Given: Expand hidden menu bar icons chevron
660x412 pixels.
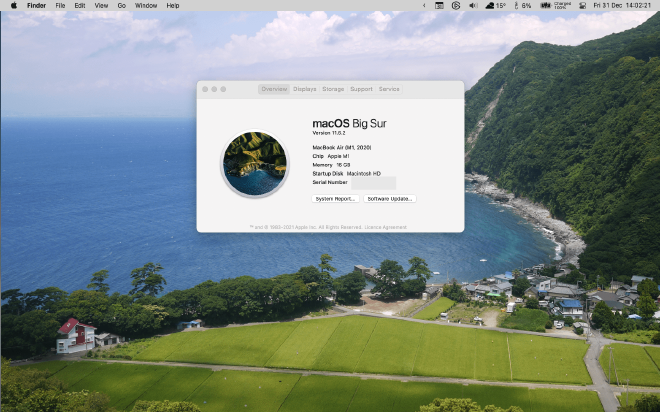Looking at the screenshot, I should tap(424, 5).
